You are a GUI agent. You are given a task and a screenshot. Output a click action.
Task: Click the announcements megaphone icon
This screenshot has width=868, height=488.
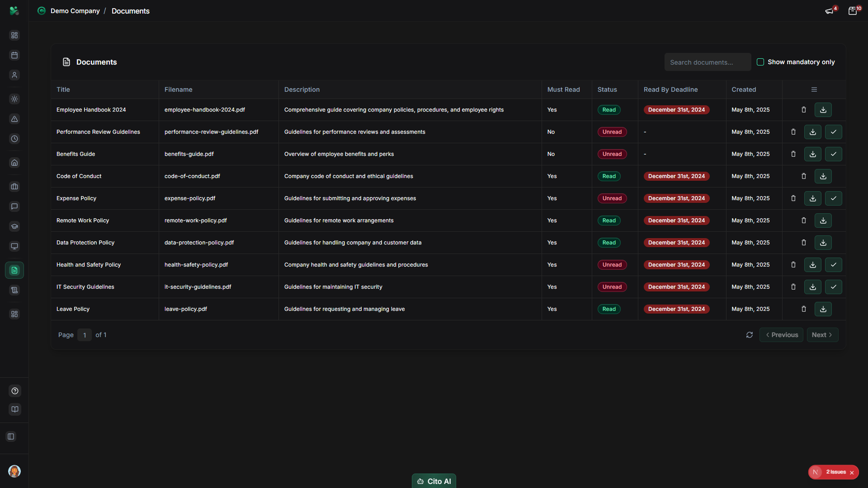[829, 11]
